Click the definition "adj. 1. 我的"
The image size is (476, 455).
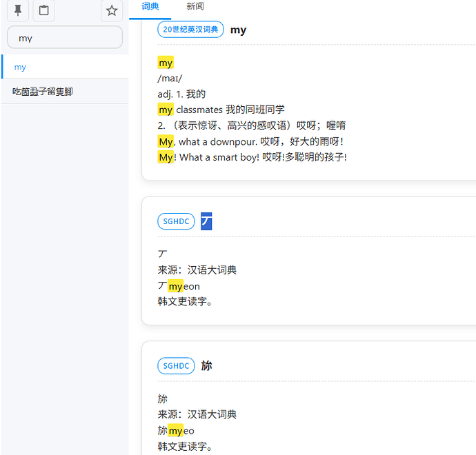(x=181, y=94)
